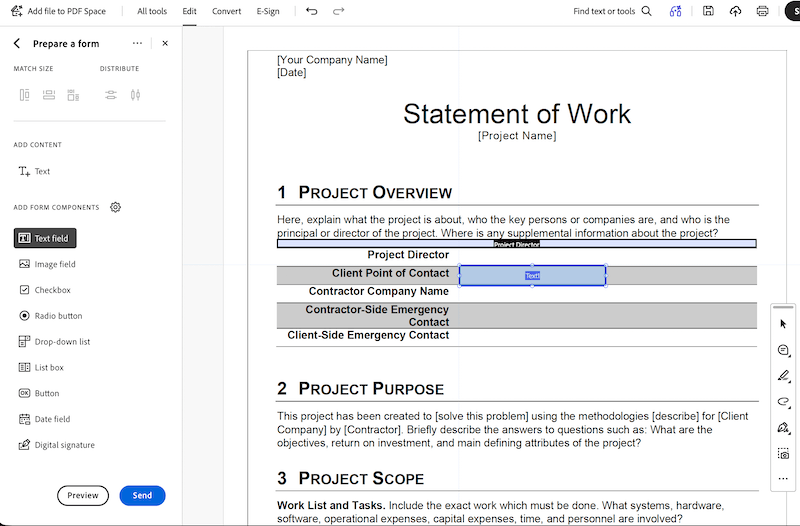This screenshot has width=800, height=526.
Task: Click the Preview button
Action: pos(83,495)
